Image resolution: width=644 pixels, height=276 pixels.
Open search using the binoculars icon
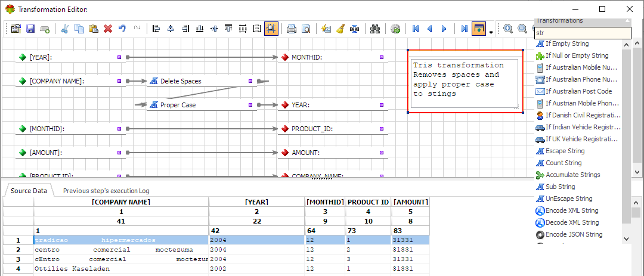(x=375, y=29)
